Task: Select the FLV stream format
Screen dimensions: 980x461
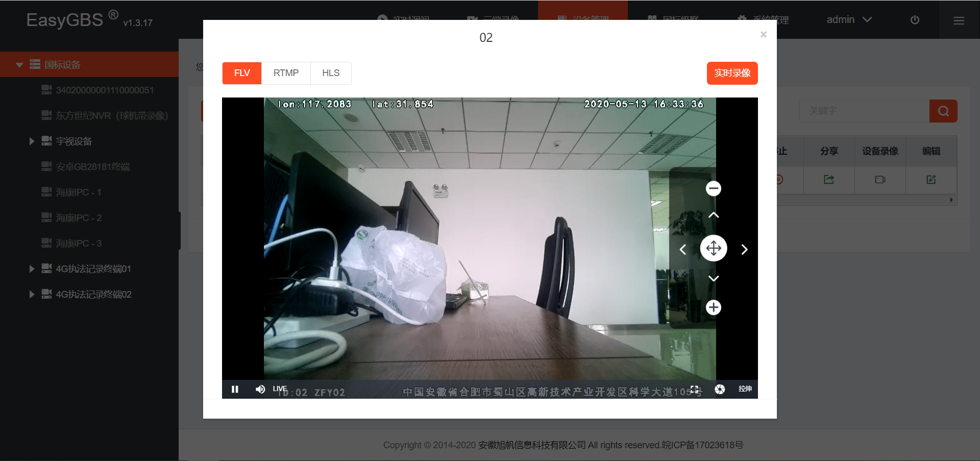Action: pos(242,73)
